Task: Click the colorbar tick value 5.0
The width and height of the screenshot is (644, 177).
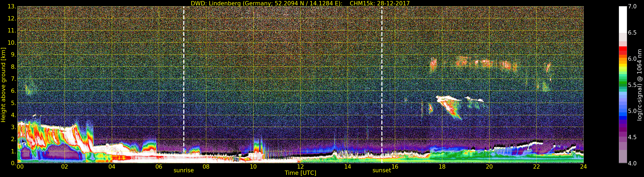Action: coord(632,111)
